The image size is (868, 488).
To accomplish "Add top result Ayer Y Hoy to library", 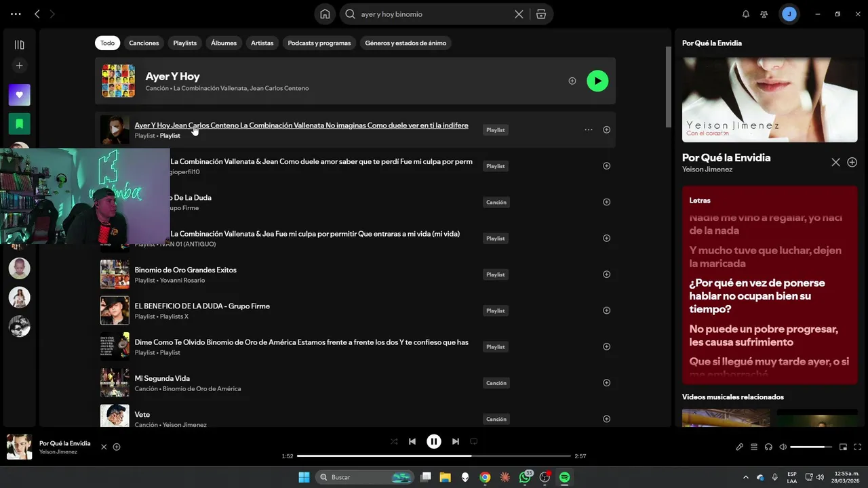I will pos(572,81).
